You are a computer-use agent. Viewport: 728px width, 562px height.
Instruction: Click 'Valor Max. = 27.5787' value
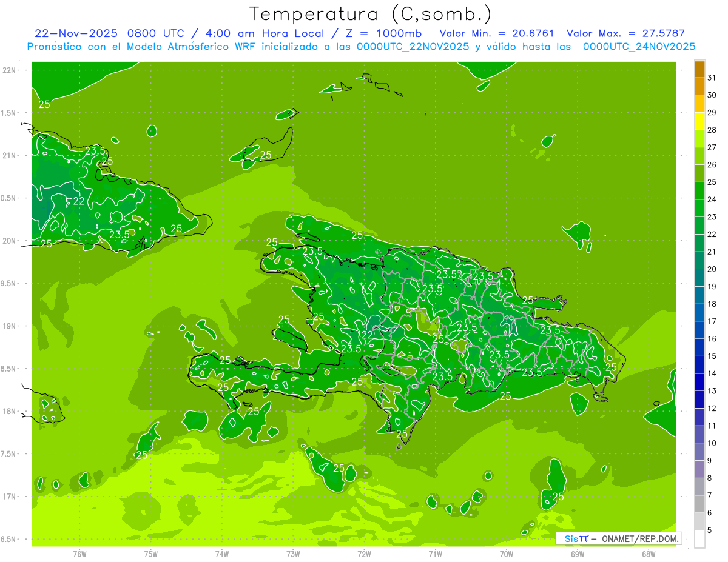coord(625,33)
